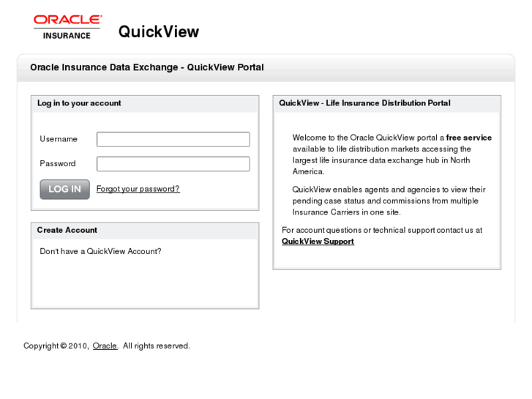The height and width of the screenshot is (399, 532).
Task: Click the Log in to your account heading
Action: click(79, 103)
